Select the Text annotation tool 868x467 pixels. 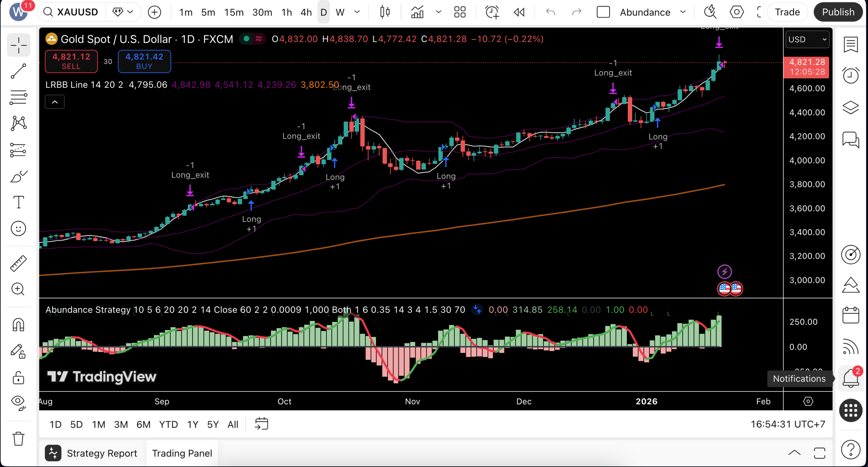tap(18, 202)
